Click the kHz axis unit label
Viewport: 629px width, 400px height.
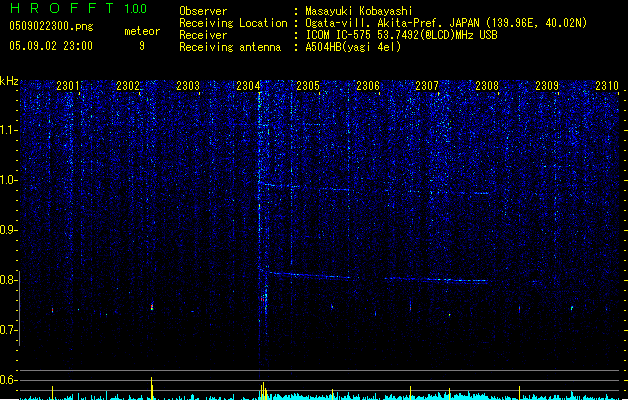(9, 81)
